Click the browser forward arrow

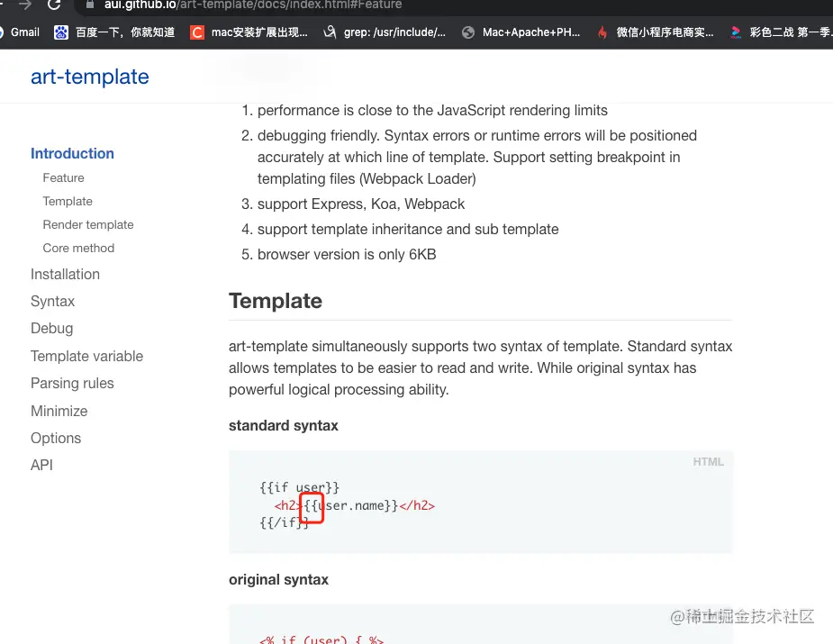[25, 5]
